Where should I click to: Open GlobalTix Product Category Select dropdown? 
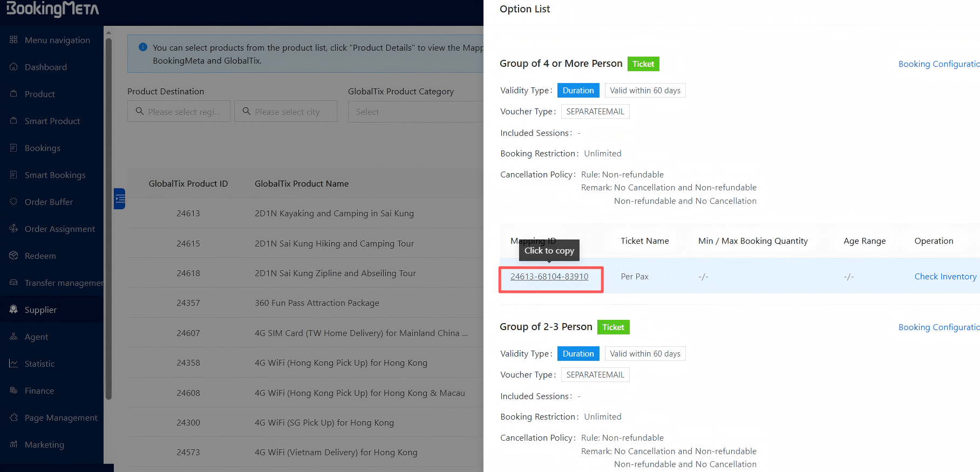tap(416, 112)
